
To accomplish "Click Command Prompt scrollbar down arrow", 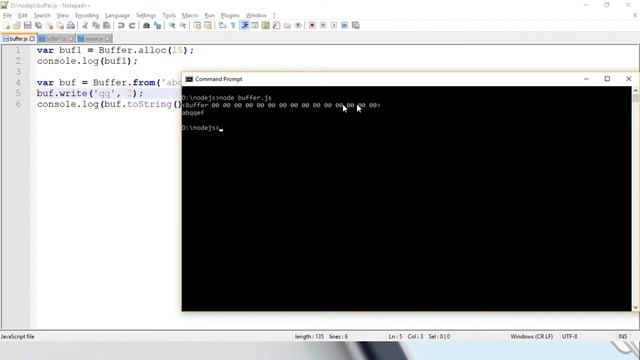I will click(x=635, y=307).
